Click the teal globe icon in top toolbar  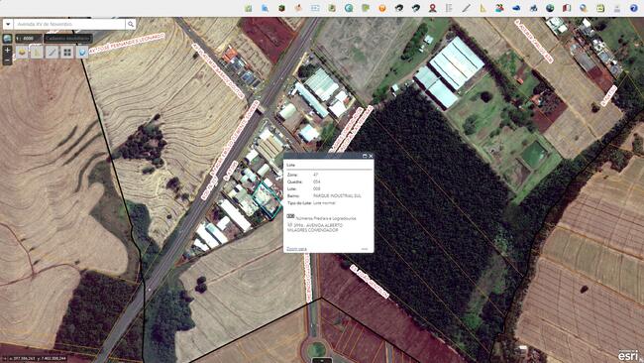click(349, 8)
